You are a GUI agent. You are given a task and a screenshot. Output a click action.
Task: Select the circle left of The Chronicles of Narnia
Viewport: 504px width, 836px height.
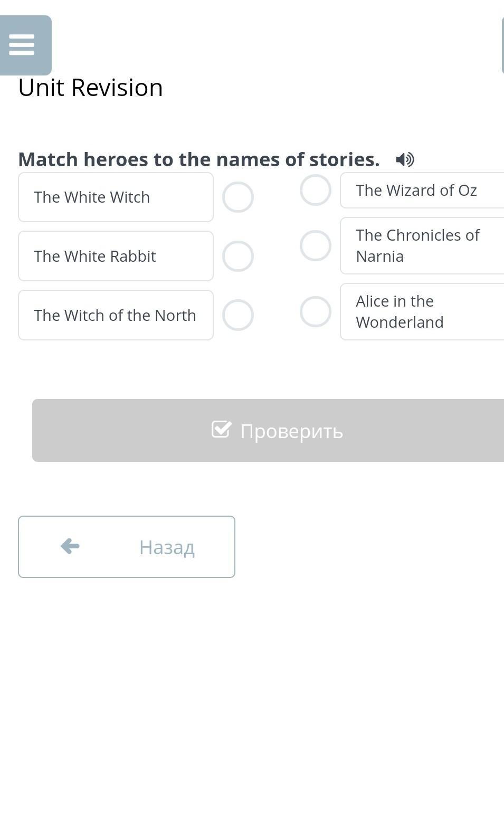316,246
